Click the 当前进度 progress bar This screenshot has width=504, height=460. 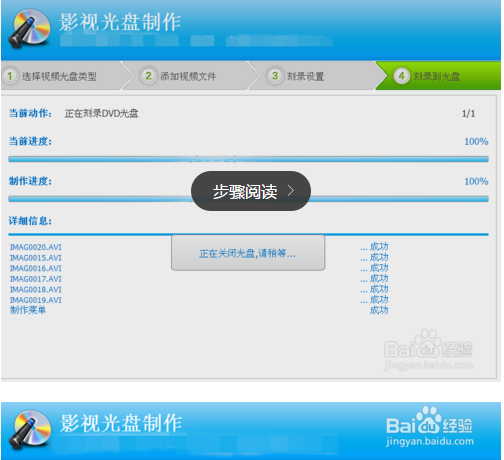click(248, 159)
